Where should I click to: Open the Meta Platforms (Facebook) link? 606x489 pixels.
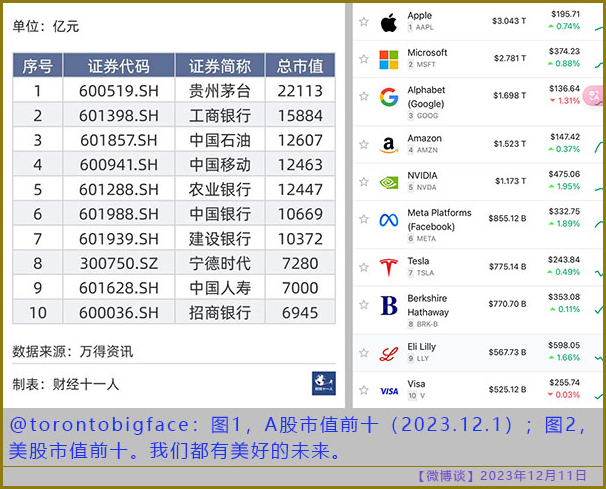click(x=439, y=220)
